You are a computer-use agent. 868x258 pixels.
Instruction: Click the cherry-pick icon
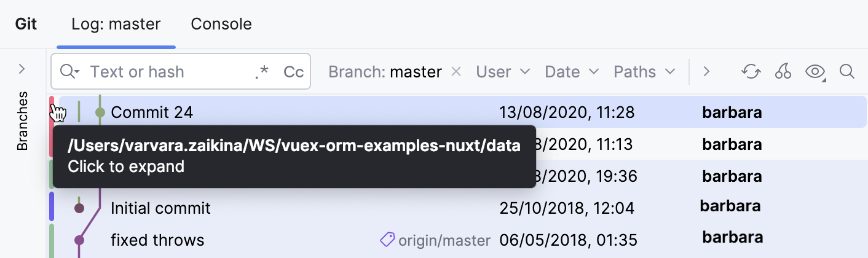783,72
